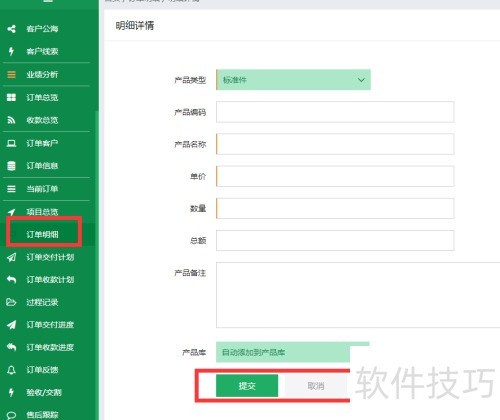Image resolution: width=500 pixels, height=420 pixels.
Task: Click the grid icon beside 订单总览
Action: [x=11, y=97]
